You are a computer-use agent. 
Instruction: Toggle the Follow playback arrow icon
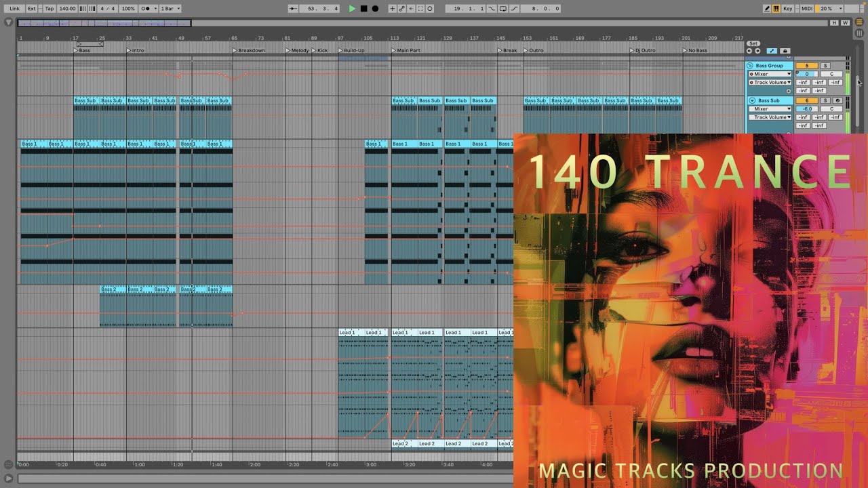(293, 9)
